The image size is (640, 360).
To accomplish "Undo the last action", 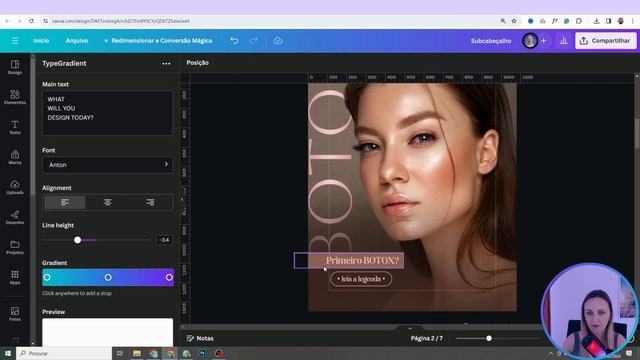I will (234, 41).
